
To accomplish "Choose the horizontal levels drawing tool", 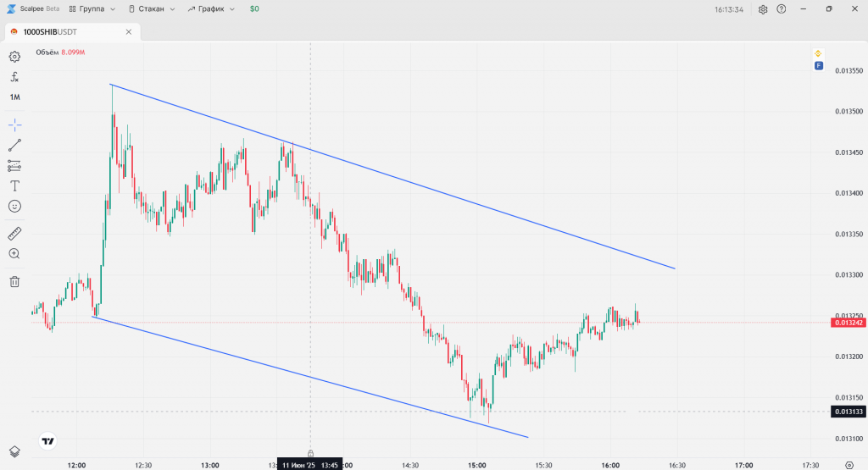I will pos(14,166).
